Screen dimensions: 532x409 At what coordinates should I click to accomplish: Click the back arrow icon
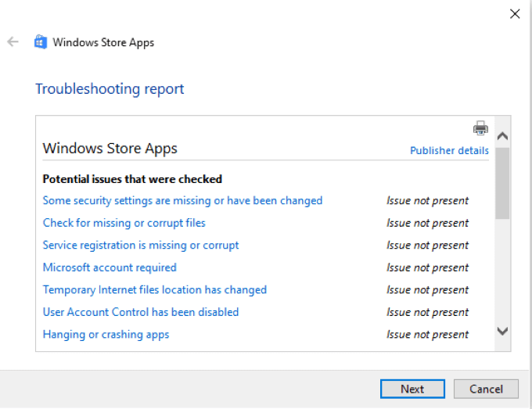13,42
